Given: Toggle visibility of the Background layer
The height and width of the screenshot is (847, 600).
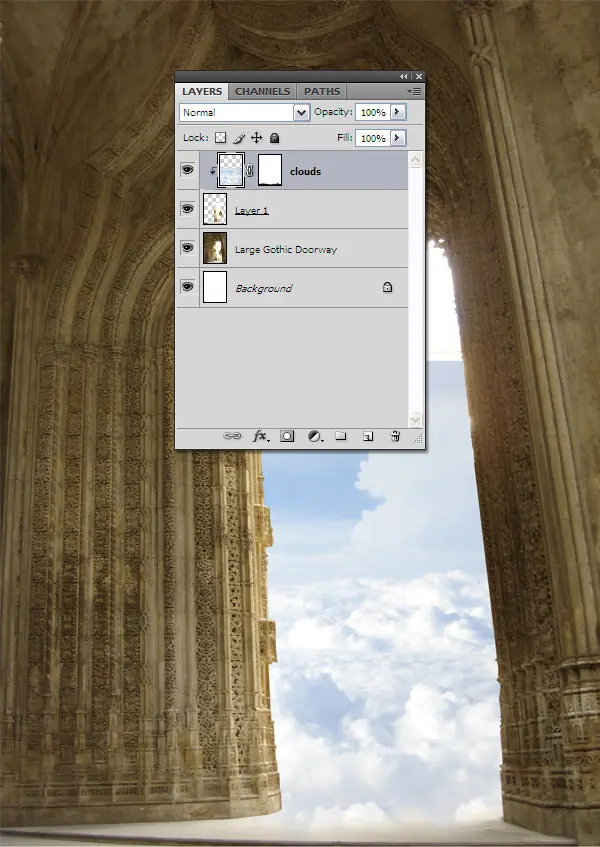Looking at the screenshot, I should point(187,286).
